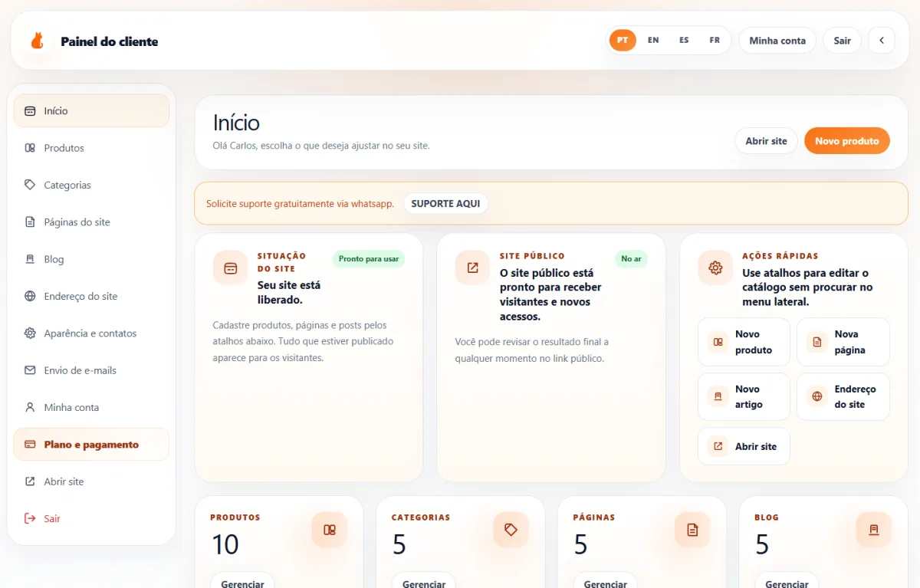Click the Abrir site quick action
The image size is (920, 588).
coord(744,446)
